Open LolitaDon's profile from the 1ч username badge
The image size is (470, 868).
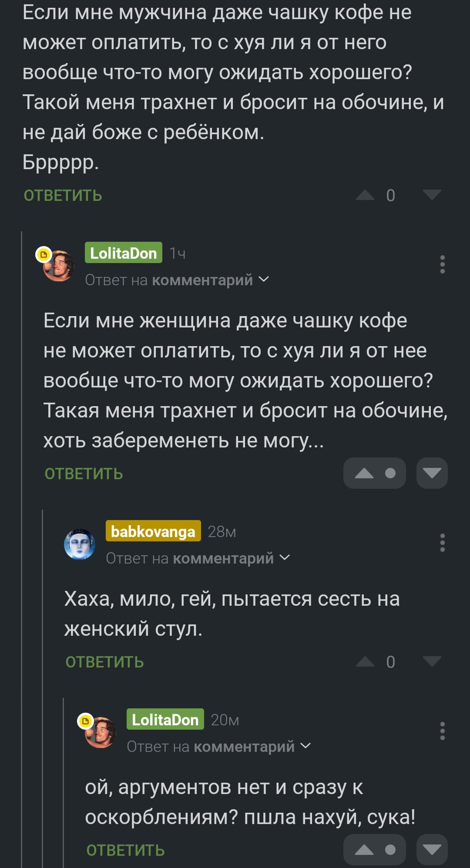pos(124,253)
